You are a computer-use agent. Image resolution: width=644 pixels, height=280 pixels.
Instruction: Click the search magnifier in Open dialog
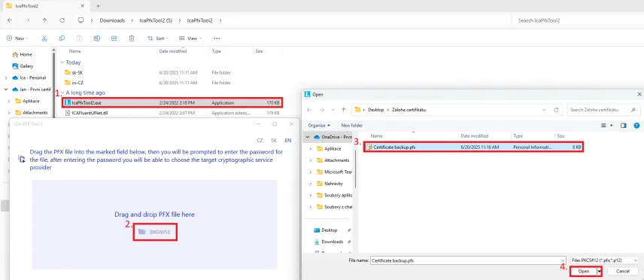pos(633,110)
